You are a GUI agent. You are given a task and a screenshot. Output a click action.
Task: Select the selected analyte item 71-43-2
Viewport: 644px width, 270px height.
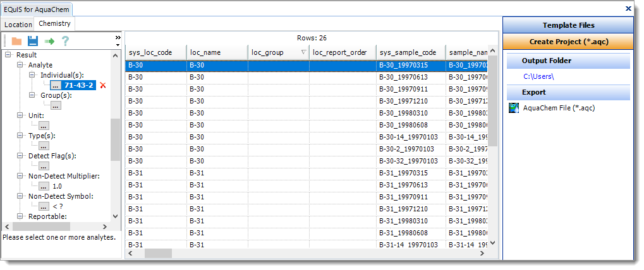pos(78,85)
